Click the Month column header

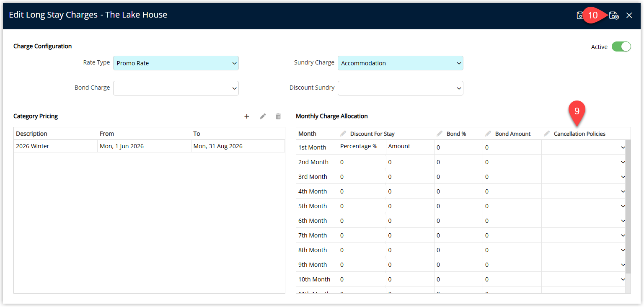click(x=317, y=134)
